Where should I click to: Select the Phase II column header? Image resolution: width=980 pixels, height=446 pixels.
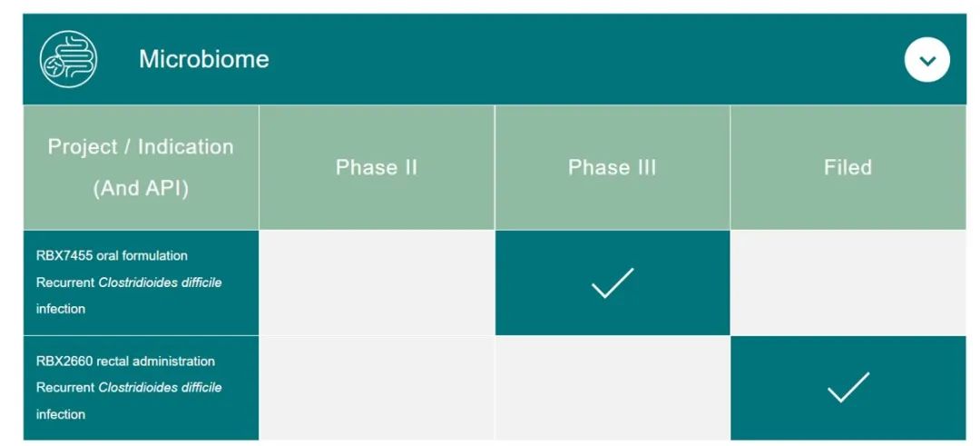tap(377, 167)
